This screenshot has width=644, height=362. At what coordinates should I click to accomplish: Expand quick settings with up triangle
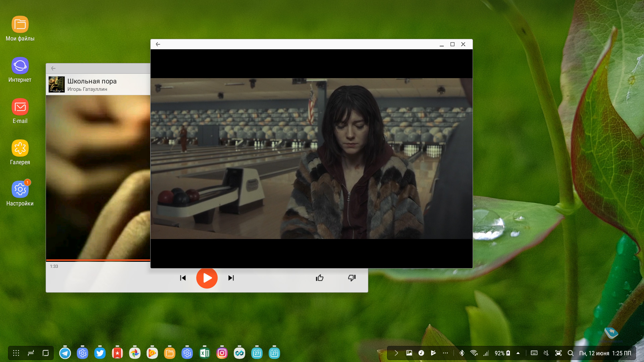click(x=518, y=353)
